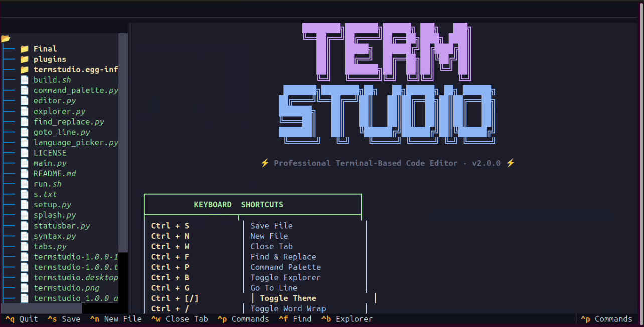Click the explorer's horizontal scrollbar thumb
The height and width of the screenshot is (327, 644).
click(41, 308)
